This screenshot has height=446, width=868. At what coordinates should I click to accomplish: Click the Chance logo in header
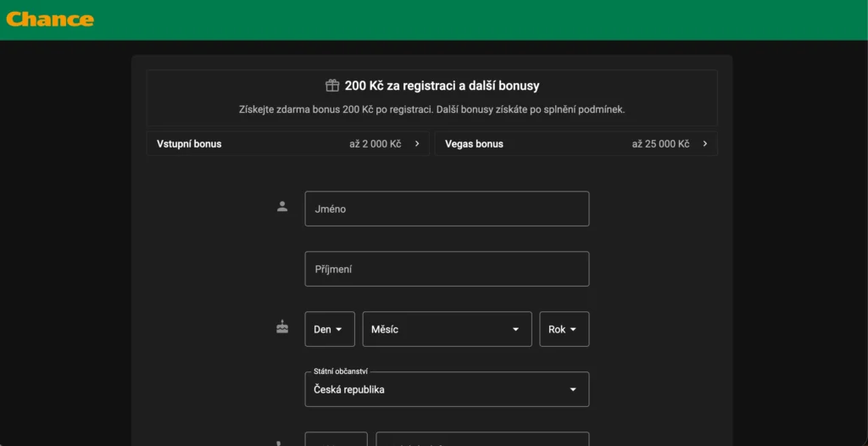click(x=50, y=20)
